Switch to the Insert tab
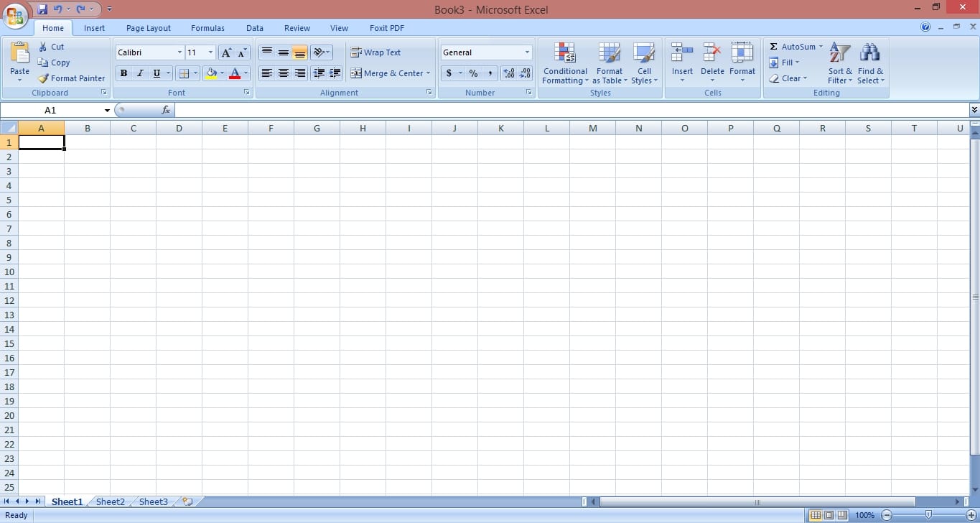980x523 pixels. (x=94, y=28)
